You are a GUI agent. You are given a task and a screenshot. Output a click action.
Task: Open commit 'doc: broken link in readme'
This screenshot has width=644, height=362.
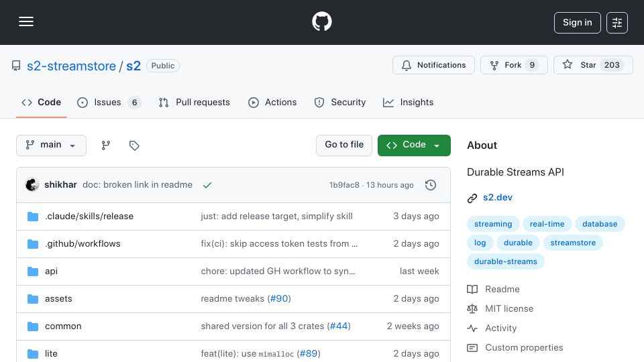click(137, 185)
